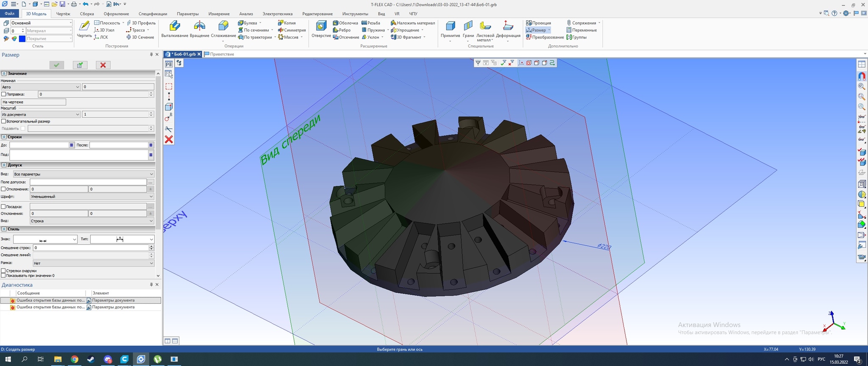
Task: Select the Выталкивание extrude tool
Action: (174, 27)
